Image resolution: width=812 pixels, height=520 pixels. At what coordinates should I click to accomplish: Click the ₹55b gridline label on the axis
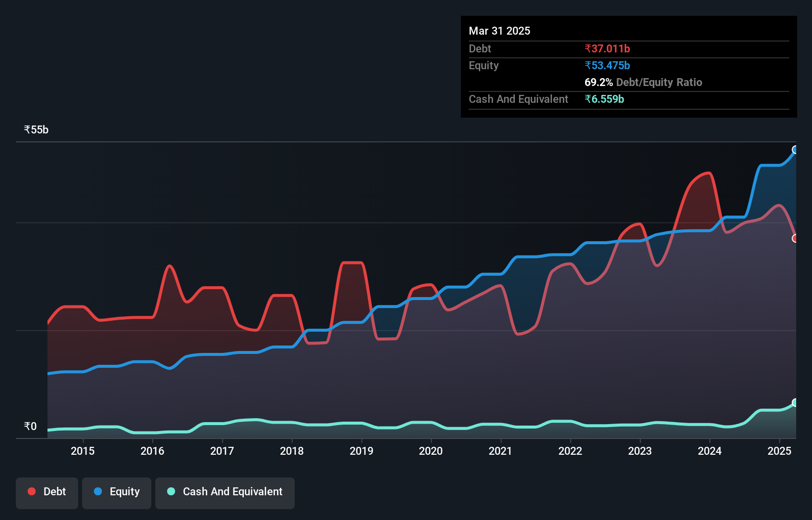[x=36, y=130]
